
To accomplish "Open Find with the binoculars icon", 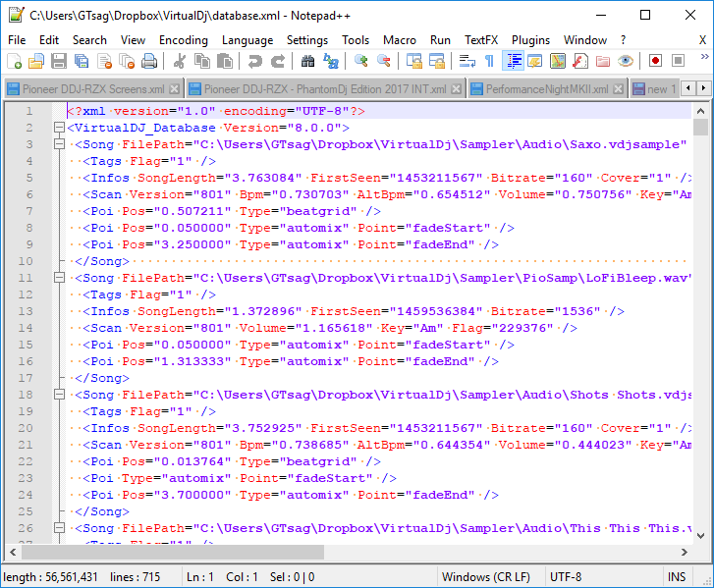I will tap(307, 61).
